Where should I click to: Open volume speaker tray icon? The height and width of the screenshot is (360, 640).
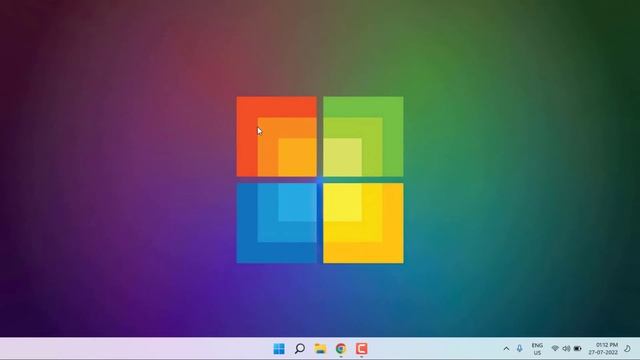click(566, 349)
